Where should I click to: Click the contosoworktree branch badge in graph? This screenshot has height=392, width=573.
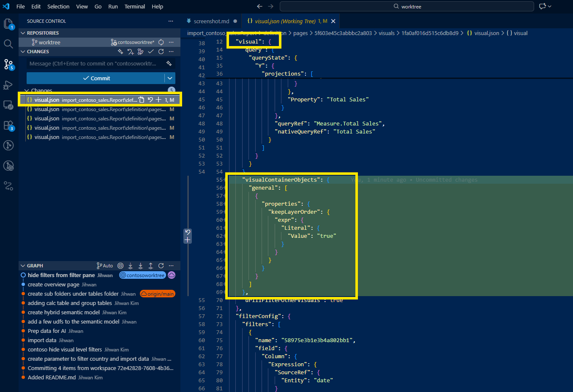tap(143, 275)
